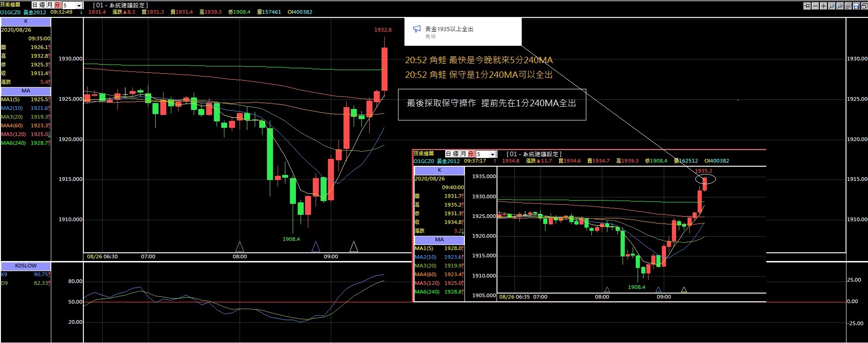Open the window layout icon in the top-right toolbar
This screenshot has height=343, width=868.
(x=864, y=6)
